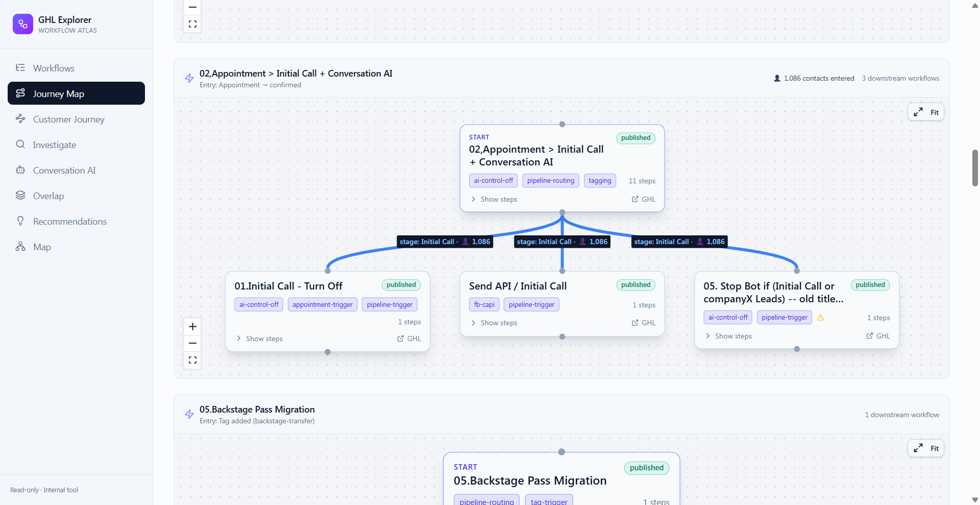Click published badge on 05.Backstage Pass Migration node
The width and height of the screenshot is (980, 505).
tap(647, 468)
